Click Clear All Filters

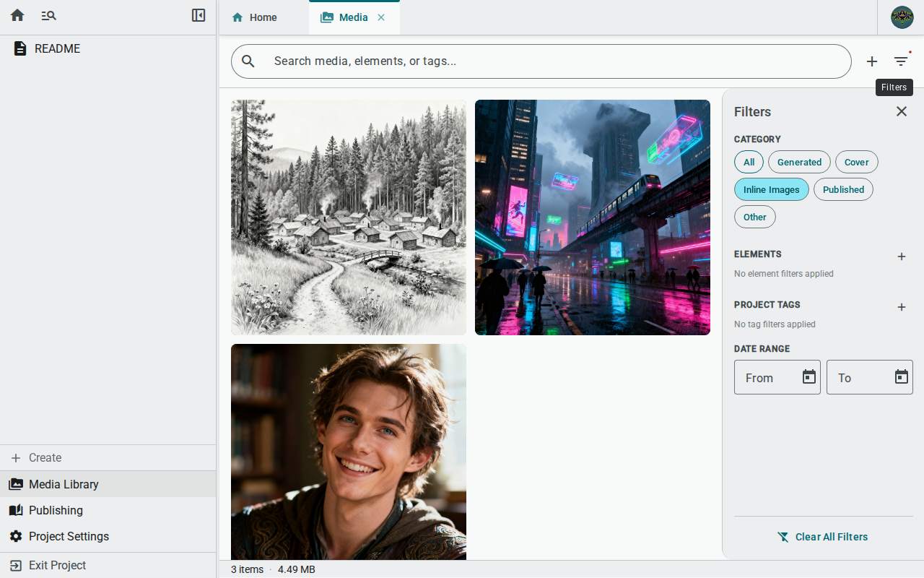tap(823, 537)
